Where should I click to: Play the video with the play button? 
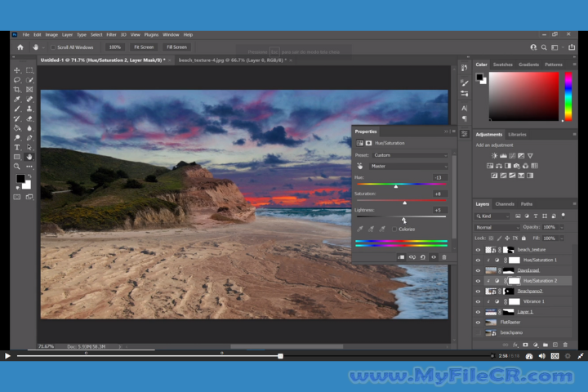click(7, 356)
